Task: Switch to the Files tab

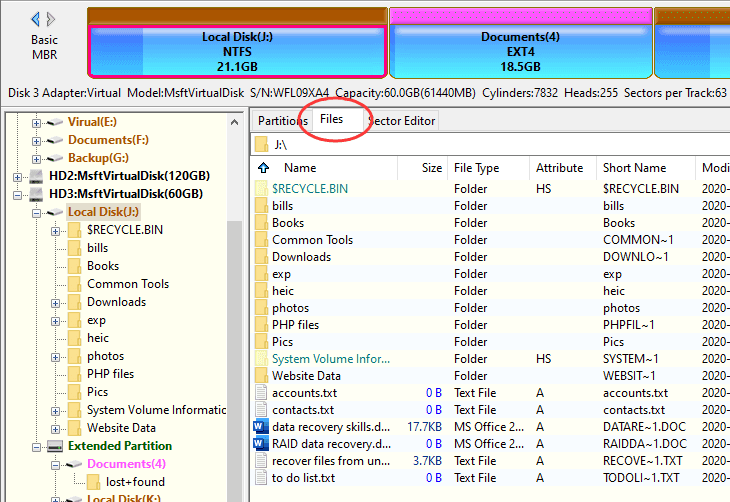Action: 332,120
